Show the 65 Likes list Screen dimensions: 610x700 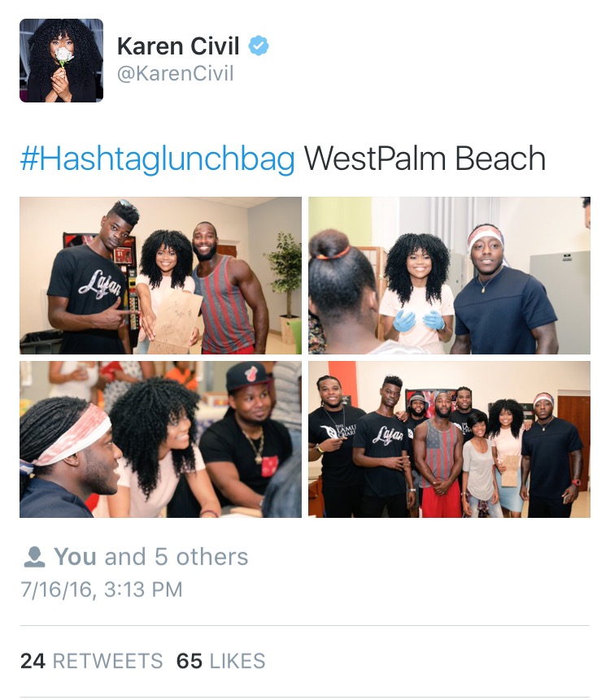point(221,661)
